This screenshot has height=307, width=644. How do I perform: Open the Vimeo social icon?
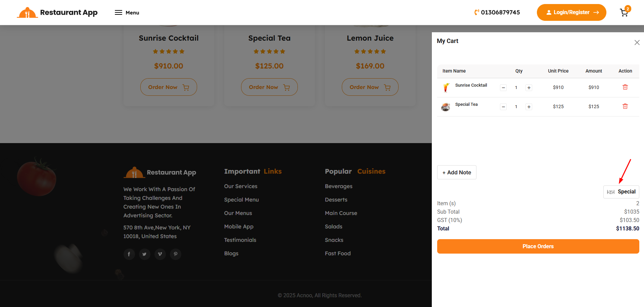tap(160, 254)
